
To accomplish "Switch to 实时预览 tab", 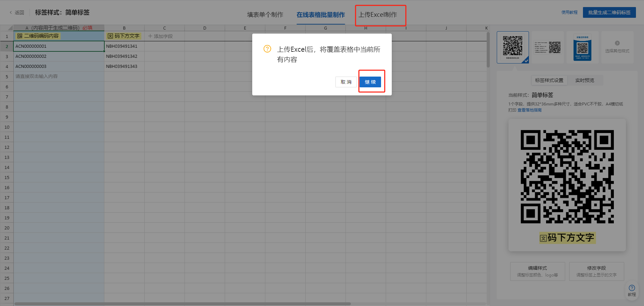I will 585,80.
